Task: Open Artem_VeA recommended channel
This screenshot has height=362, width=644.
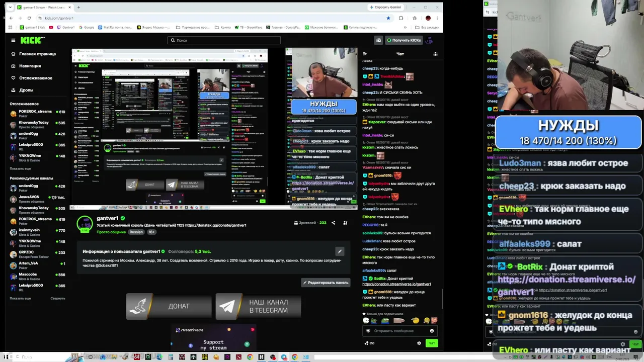Action: click(x=38, y=265)
